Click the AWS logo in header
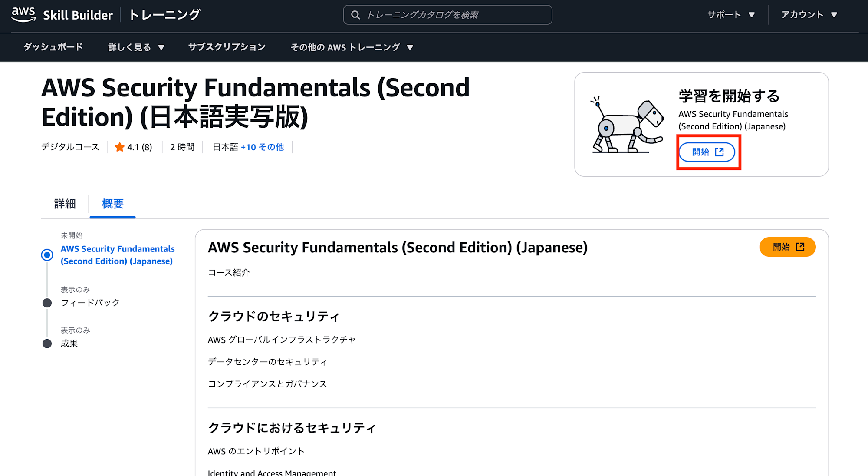Screen dimensions: 868x476 [x=23, y=15]
